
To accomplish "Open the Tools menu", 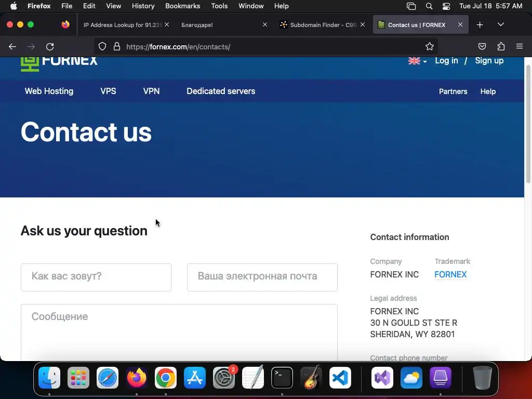I will click(x=219, y=6).
